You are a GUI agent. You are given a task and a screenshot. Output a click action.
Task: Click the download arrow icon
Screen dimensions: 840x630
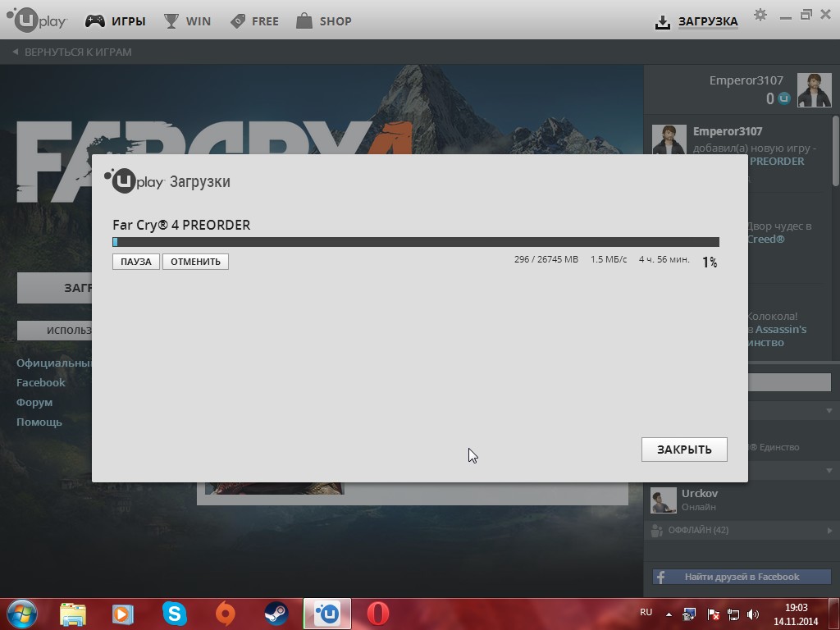click(x=663, y=22)
